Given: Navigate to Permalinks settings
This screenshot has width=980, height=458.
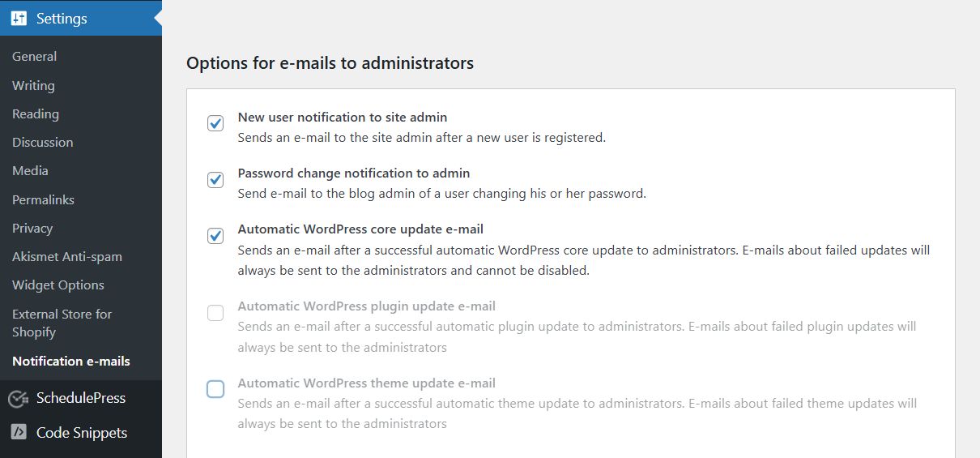Looking at the screenshot, I should [x=43, y=199].
